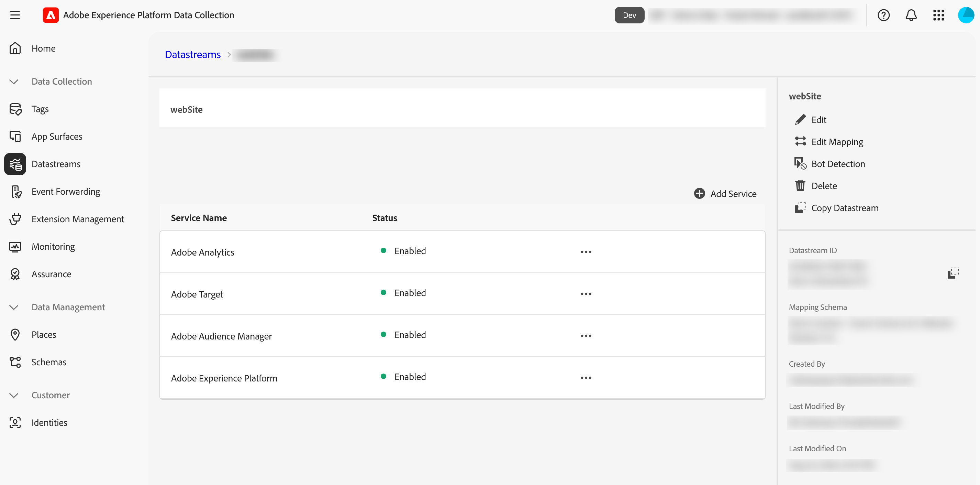Click Copy Datastream action
Screen dimensions: 980x485
(845, 208)
